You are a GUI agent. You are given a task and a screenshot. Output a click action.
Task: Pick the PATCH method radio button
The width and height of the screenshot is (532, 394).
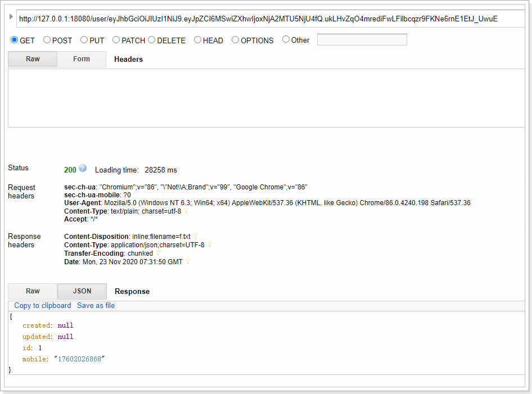pos(116,40)
